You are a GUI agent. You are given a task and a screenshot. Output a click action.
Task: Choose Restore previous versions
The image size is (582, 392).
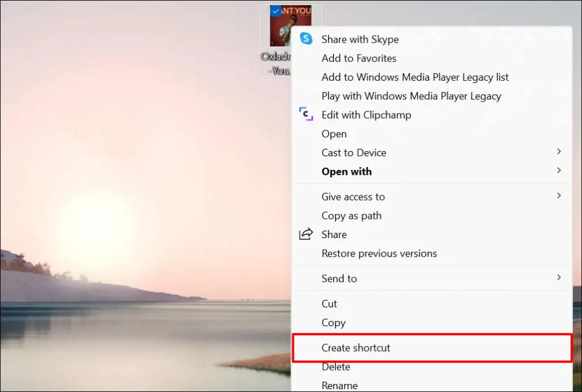[x=432, y=253]
